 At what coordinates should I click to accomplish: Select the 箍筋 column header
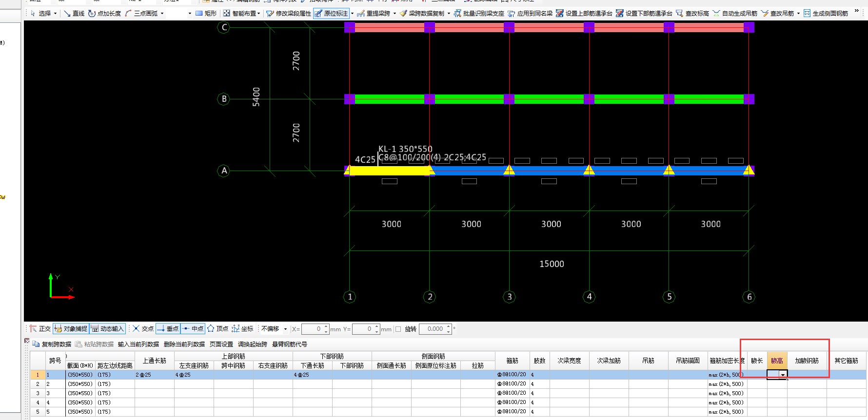click(512, 361)
